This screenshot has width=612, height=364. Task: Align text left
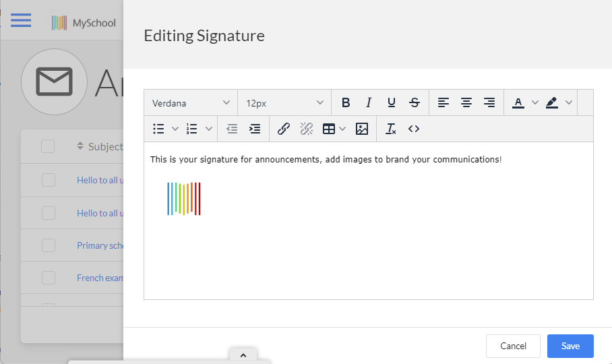pyautogui.click(x=443, y=102)
